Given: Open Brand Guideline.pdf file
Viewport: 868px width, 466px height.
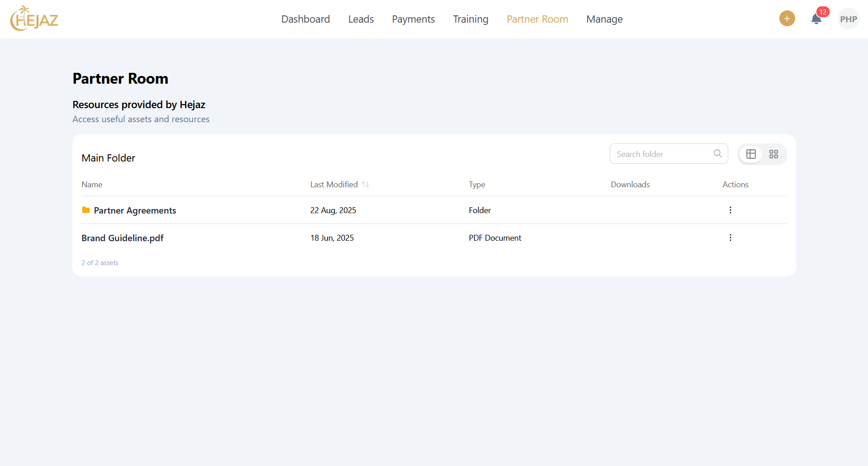Looking at the screenshot, I should click(122, 238).
